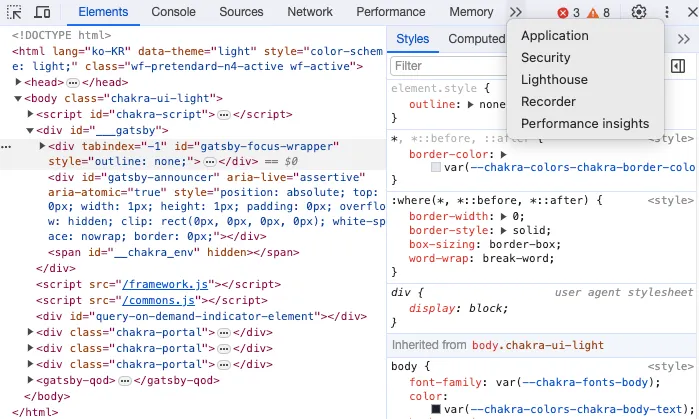Image resolution: width=699 pixels, height=419 pixels.
Task: Choose Performance insights from the overflow menu
Action: point(585,123)
